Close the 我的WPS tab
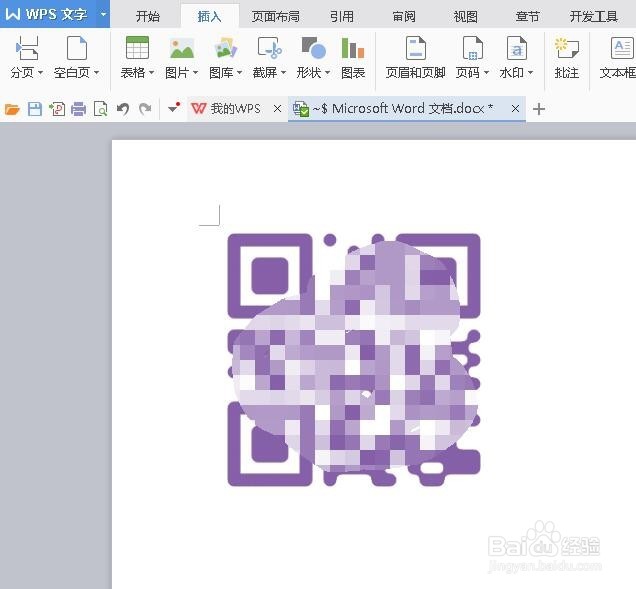 tap(277, 109)
